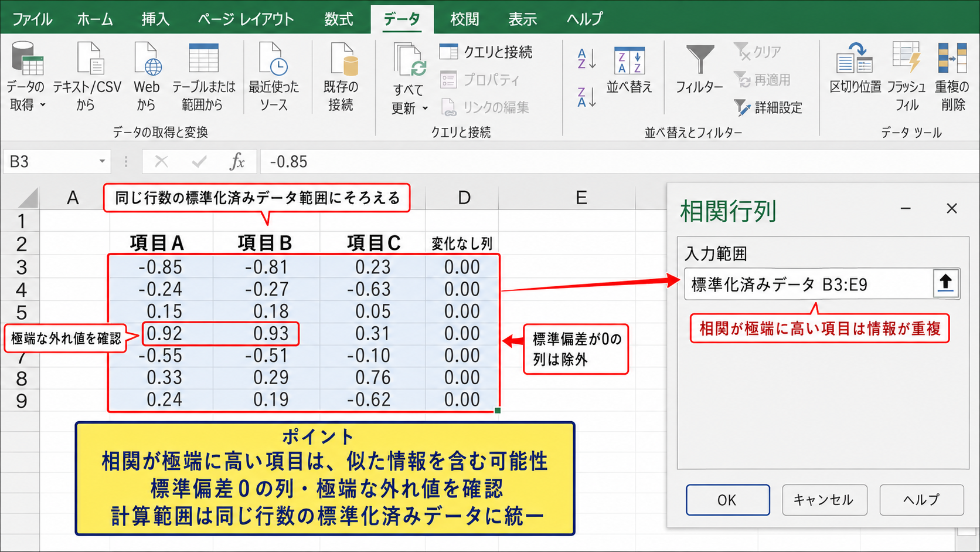The image size is (980, 552).
Task: Switch to the ホーム tab
Action: coord(95,19)
